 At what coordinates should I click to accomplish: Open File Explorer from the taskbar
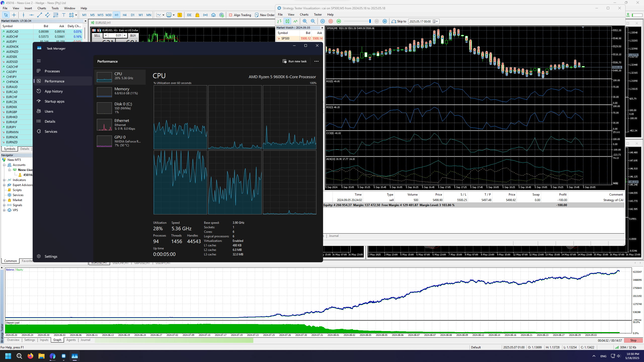point(42,356)
